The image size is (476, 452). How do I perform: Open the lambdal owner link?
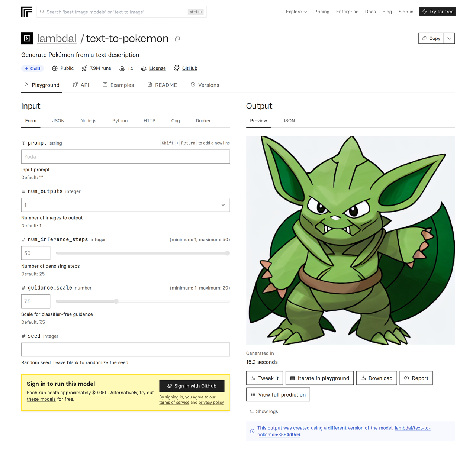coord(57,38)
